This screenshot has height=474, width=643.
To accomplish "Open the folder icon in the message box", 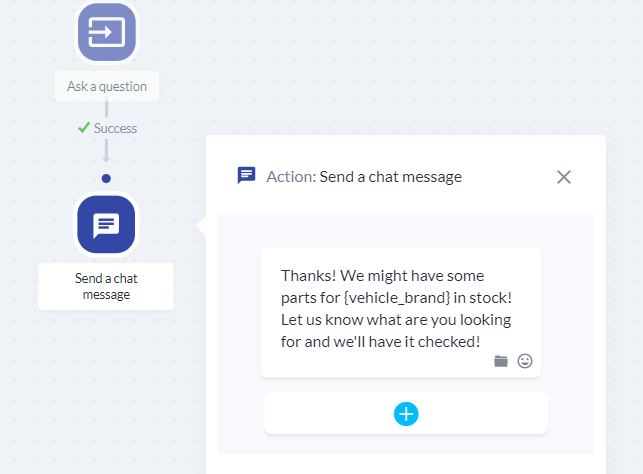I will [501, 361].
